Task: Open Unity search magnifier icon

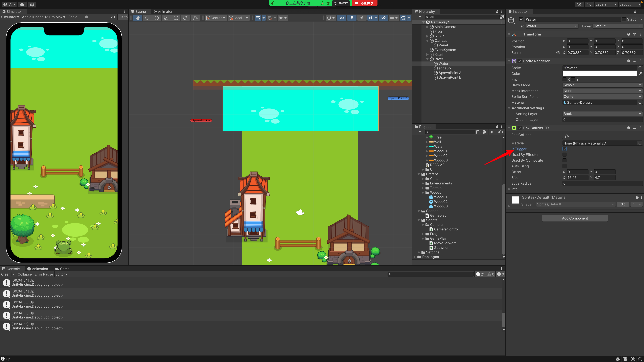Action: (x=589, y=4)
